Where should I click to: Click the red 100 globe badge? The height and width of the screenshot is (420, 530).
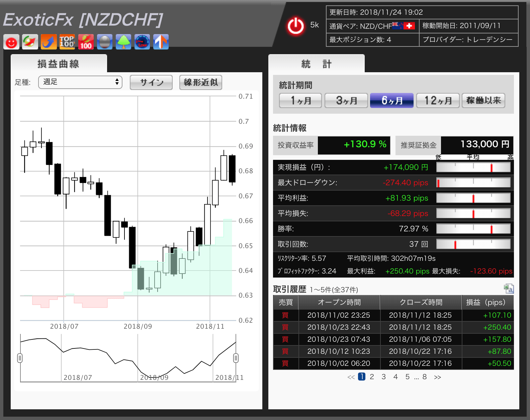(x=86, y=42)
